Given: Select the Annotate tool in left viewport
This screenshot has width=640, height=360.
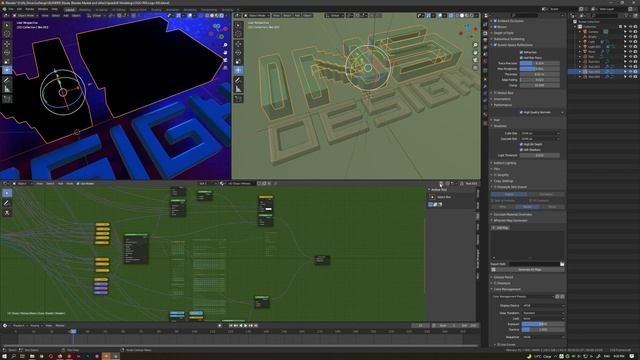Looking at the screenshot, I should coord(7,80).
